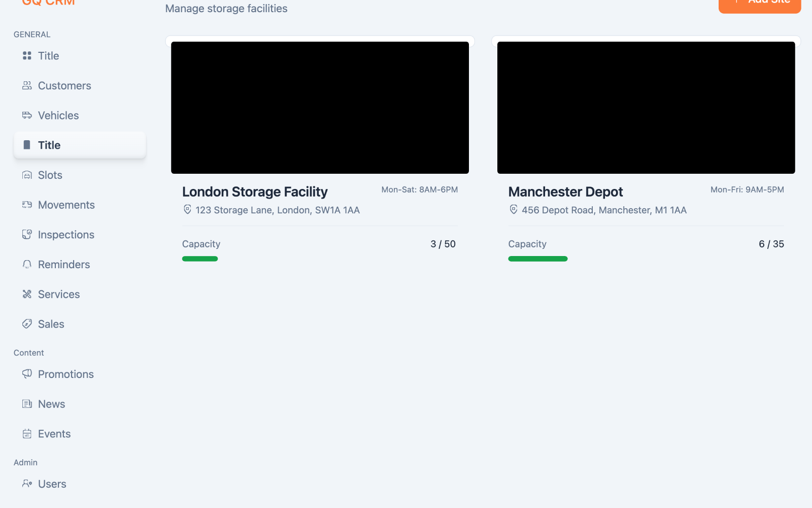Open the London Storage Facility title
812x508 pixels.
click(x=255, y=192)
